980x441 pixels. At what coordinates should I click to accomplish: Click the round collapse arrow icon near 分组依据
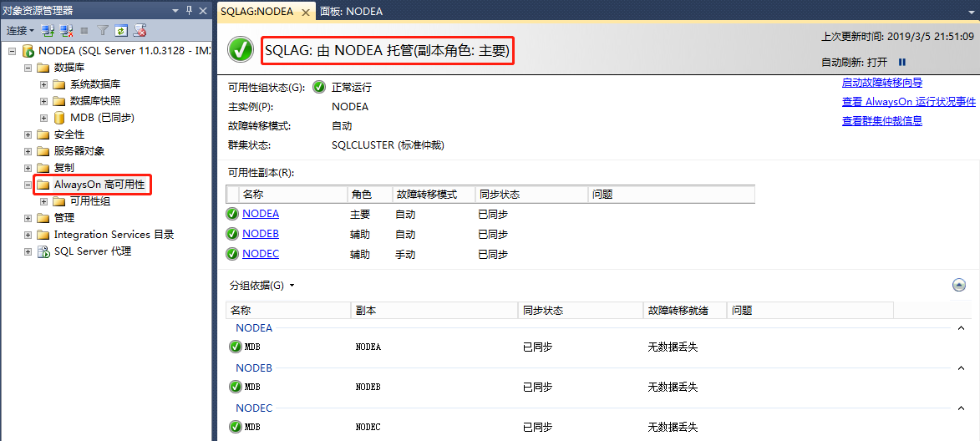959,285
